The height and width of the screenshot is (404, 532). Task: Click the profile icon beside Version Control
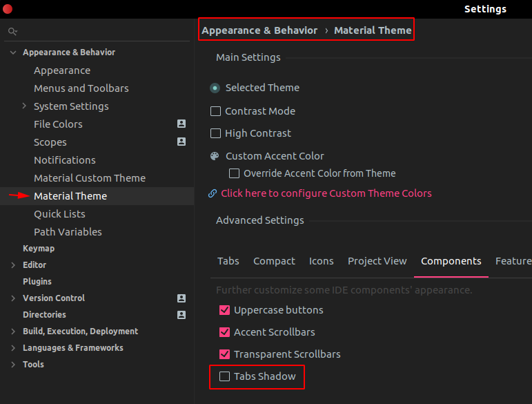[x=181, y=298]
